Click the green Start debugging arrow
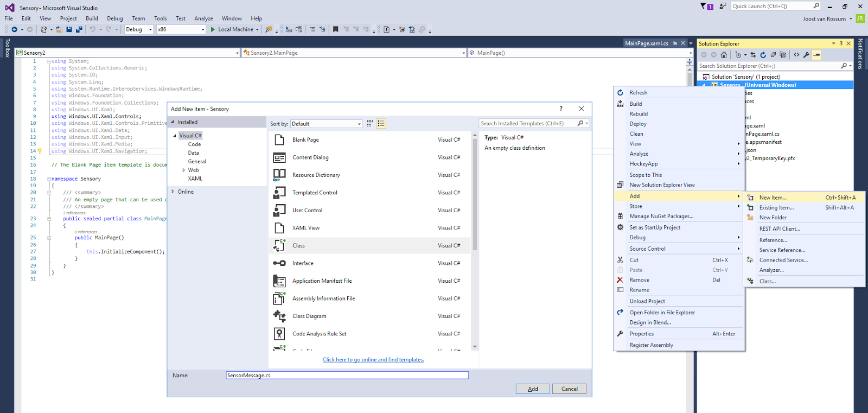868x413 pixels. (213, 29)
